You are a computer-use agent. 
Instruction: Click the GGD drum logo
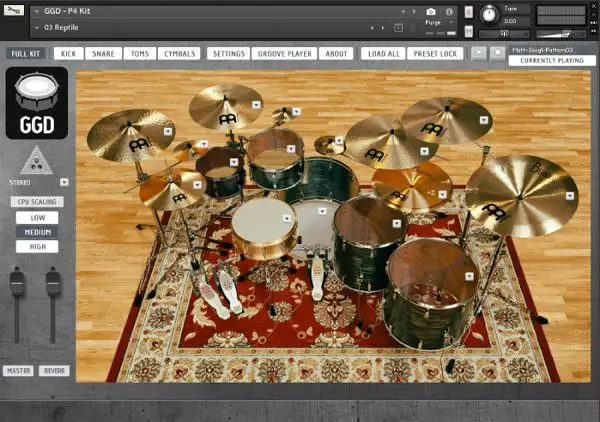37,103
